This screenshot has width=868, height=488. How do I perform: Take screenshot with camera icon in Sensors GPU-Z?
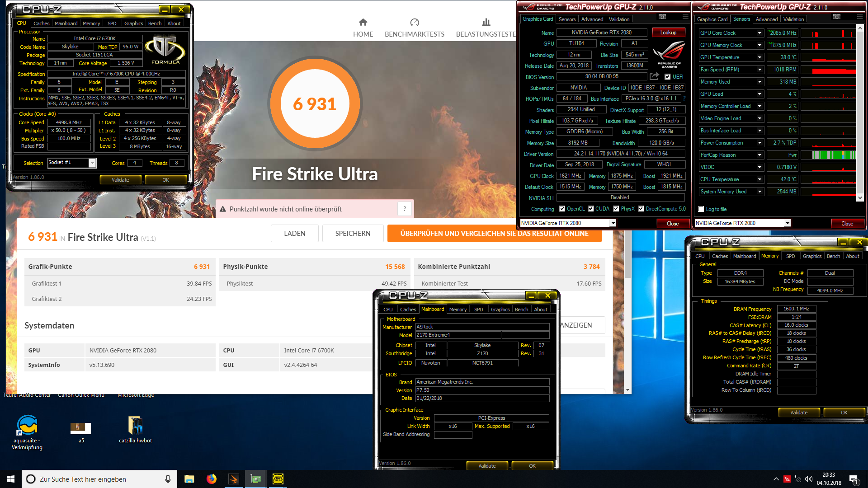[x=837, y=17]
